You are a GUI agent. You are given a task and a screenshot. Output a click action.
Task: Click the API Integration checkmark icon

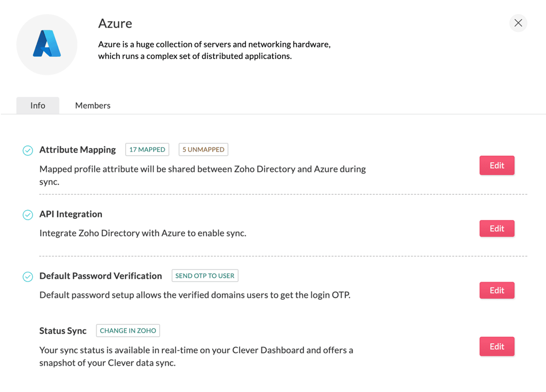pos(28,215)
